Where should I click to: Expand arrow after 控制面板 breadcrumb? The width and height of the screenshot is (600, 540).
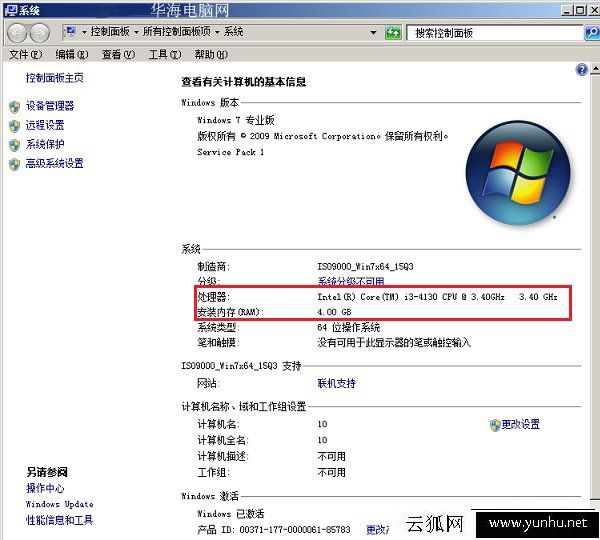[x=136, y=32]
